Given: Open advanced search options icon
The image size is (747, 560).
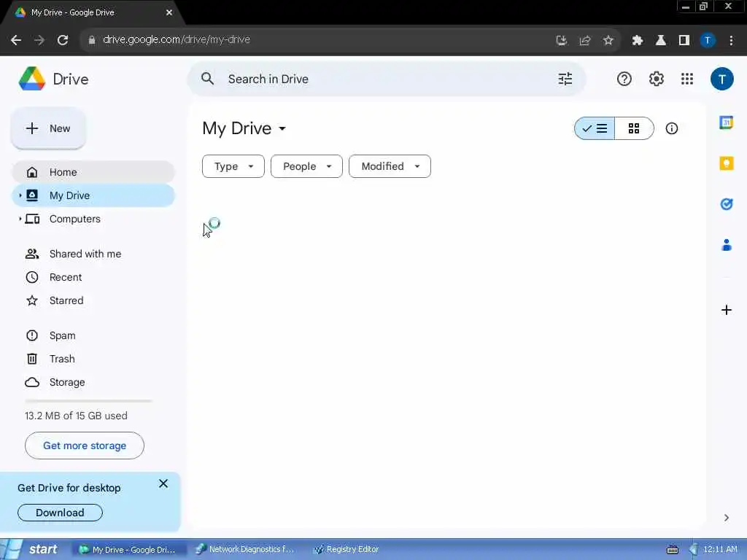Looking at the screenshot, I should [x=565, y=79].
